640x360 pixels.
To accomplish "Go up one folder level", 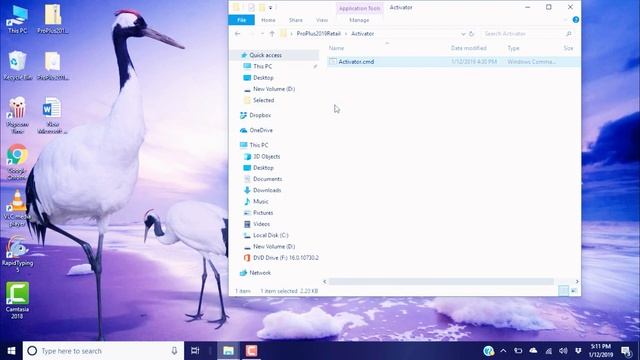I will pyautogui.click(x=272, y=34).
